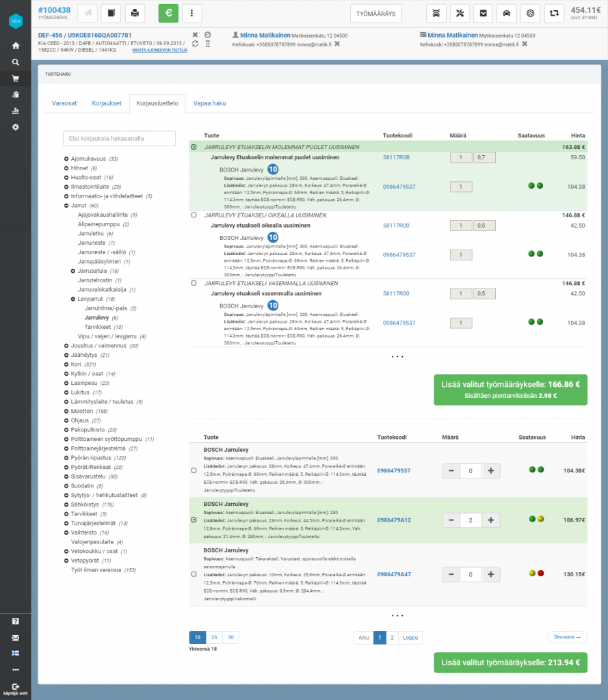Open the help question mark icon

coord(16,621)
